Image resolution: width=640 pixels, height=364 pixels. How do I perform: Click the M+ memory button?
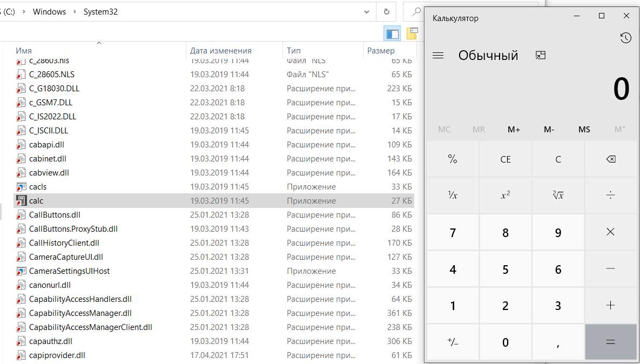tap(514, 130)
